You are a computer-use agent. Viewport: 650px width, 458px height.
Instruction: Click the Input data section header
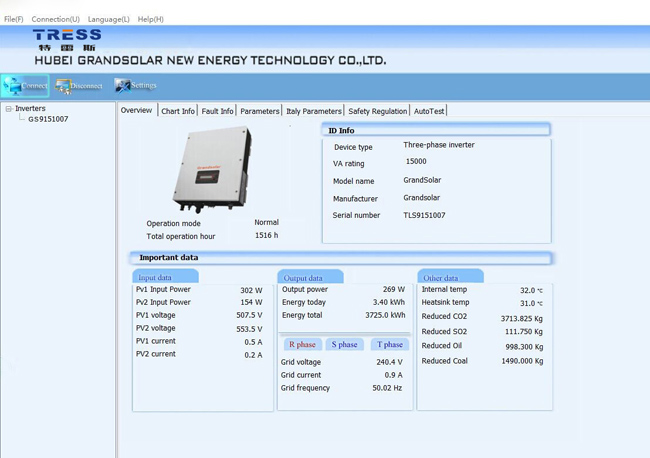pyautogui.click(x=165, y=277)
